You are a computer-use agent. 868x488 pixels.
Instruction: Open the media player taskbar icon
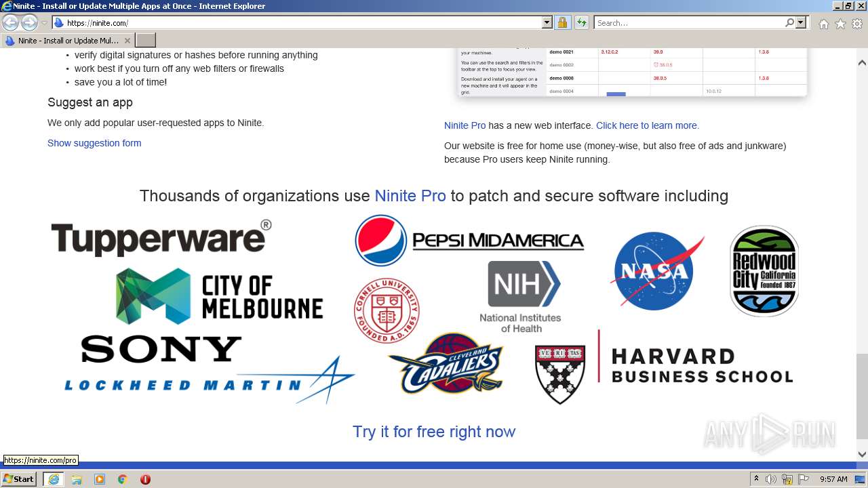pyautogui.click(x=100, y=479)
